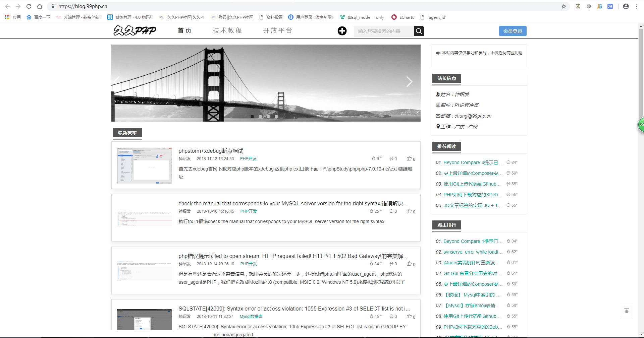Click the black plus circle icon
This screenshot has height=338, width=644.
click(x=342, y=31)
